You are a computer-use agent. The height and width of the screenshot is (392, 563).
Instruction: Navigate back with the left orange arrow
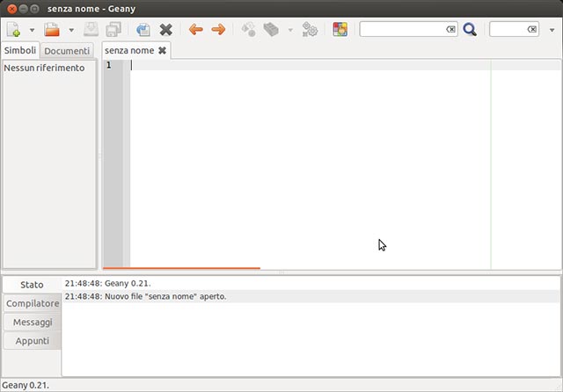tap(195, 30)
